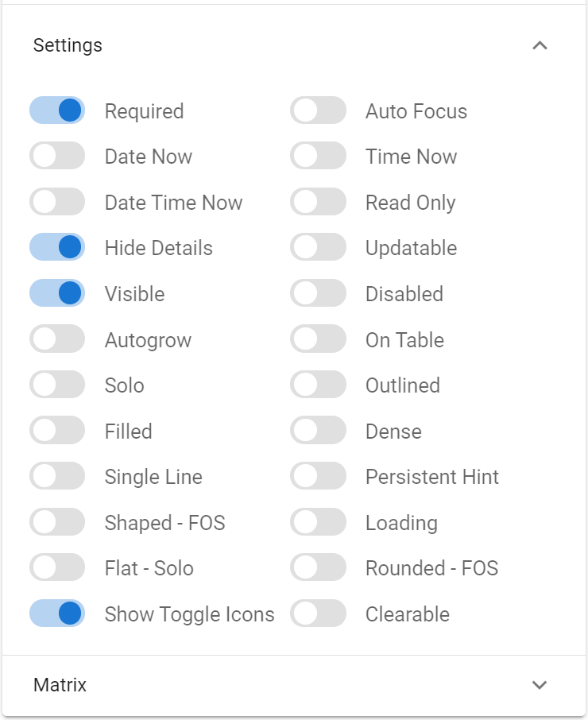This screenshot has height=720, width=588.
Task: Turn on Rounded - FOS switch
Action: point(318,568)
